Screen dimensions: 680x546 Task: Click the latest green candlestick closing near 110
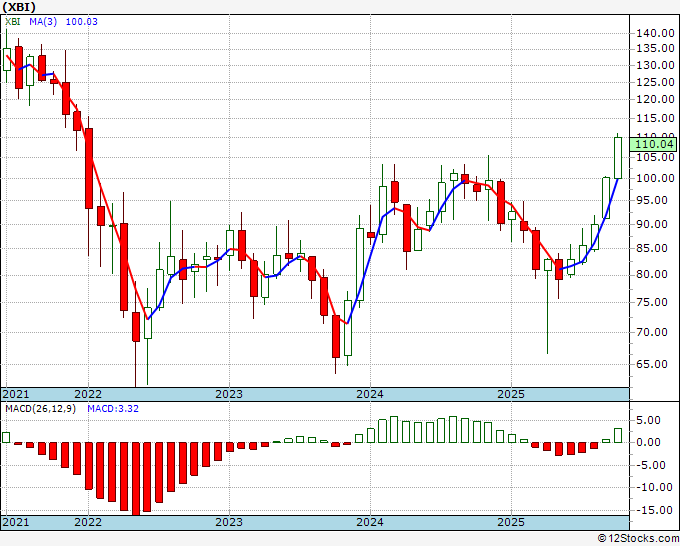tap(618, 158)
